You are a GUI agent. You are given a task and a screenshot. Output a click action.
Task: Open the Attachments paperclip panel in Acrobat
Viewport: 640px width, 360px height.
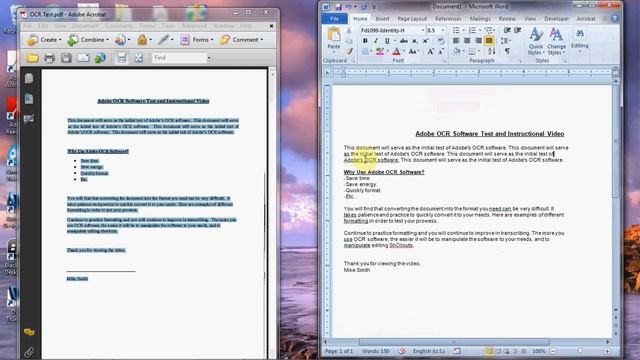[x=29, y=352]
